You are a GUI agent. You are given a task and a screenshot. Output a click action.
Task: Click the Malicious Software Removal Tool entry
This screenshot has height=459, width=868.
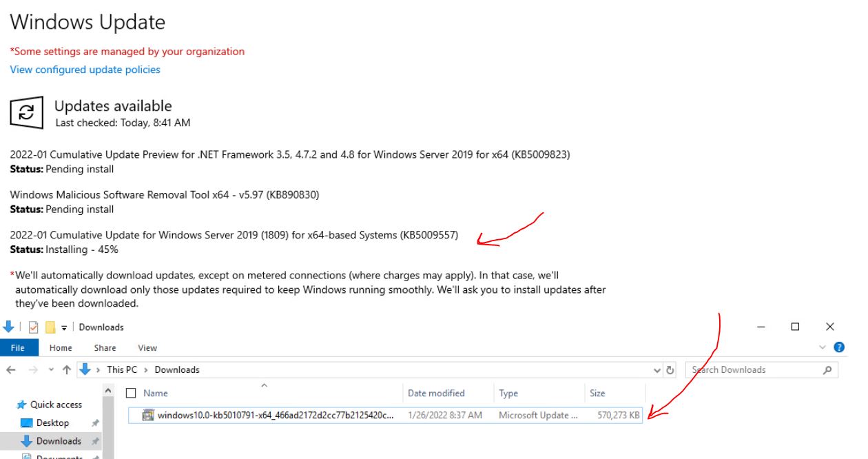(x=165, y=195)
